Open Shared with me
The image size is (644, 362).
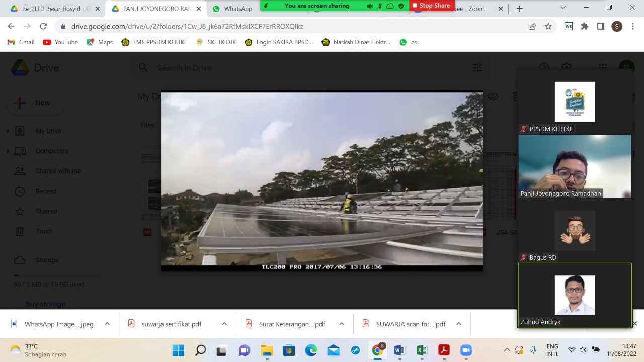pyautogui.click(x=58, y=171)
